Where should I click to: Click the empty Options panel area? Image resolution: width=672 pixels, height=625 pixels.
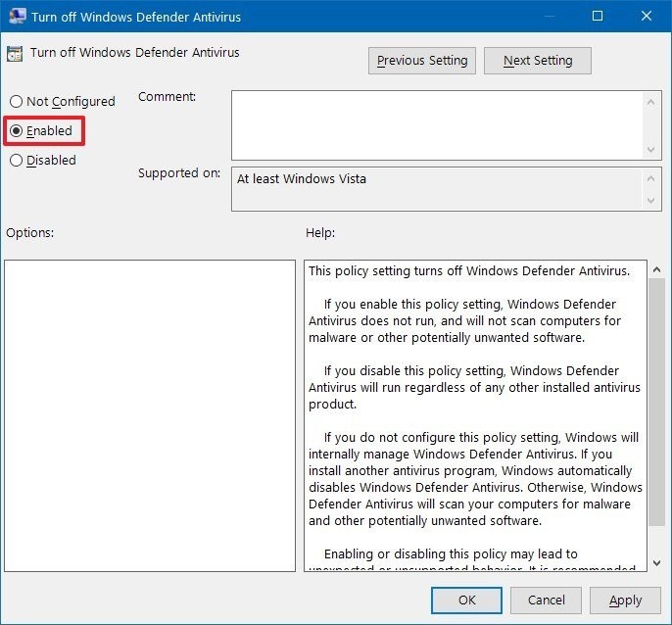tap(150, 415)
